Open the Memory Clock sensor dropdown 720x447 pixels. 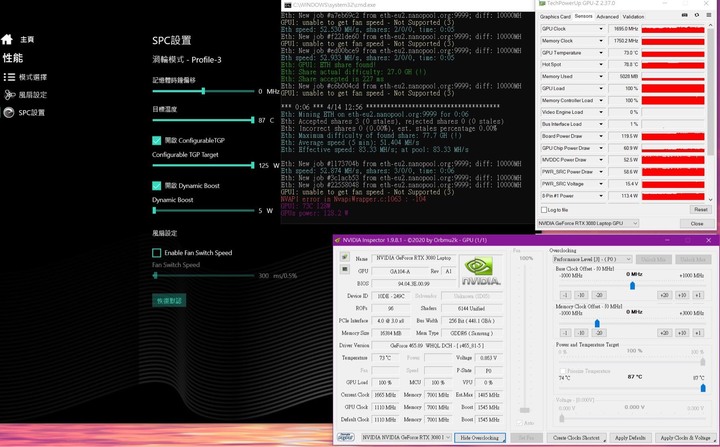point(600,41)
